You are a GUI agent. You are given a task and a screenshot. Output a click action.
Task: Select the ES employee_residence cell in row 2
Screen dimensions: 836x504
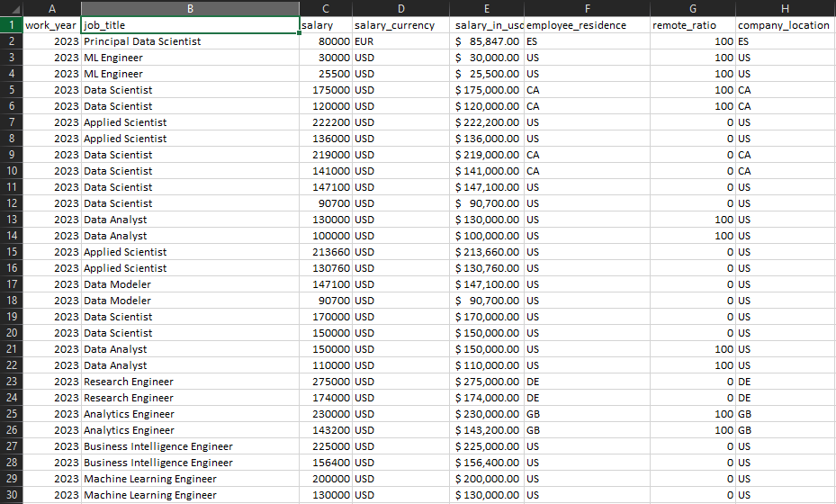click(587, 41)
